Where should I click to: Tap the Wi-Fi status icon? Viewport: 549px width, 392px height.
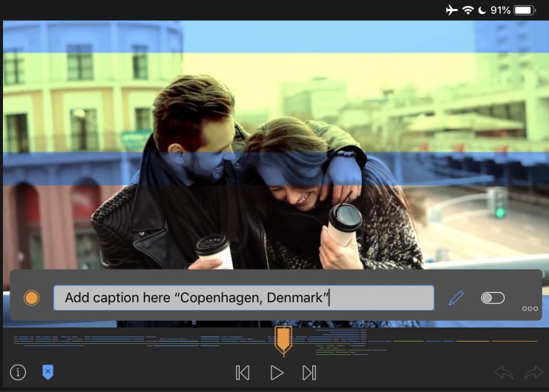468,10
